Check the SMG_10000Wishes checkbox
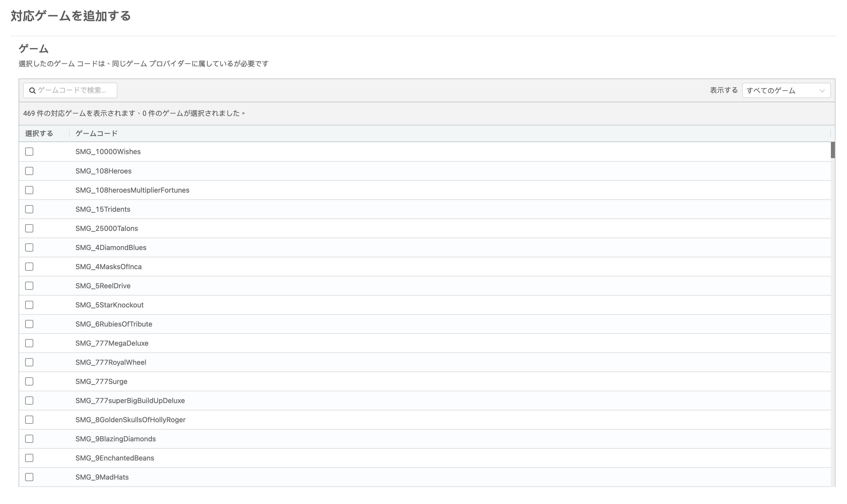Viewport: 847px width, 504px height. [29, 152]
